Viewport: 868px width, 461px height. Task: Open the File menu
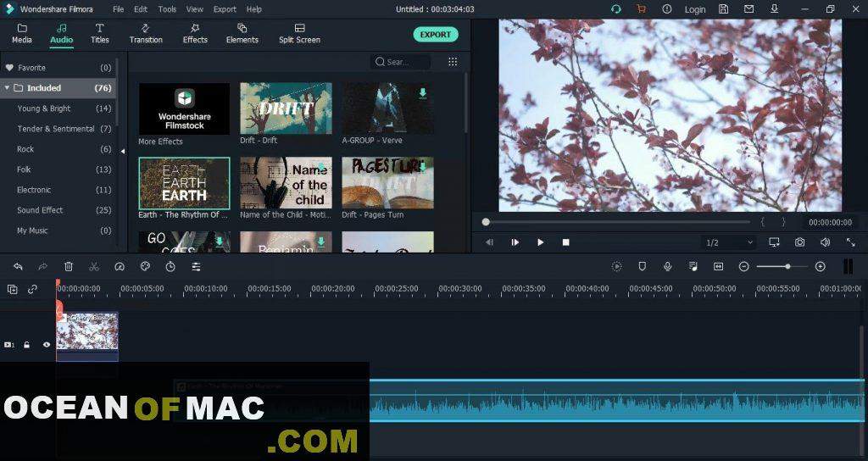point(119,9)
